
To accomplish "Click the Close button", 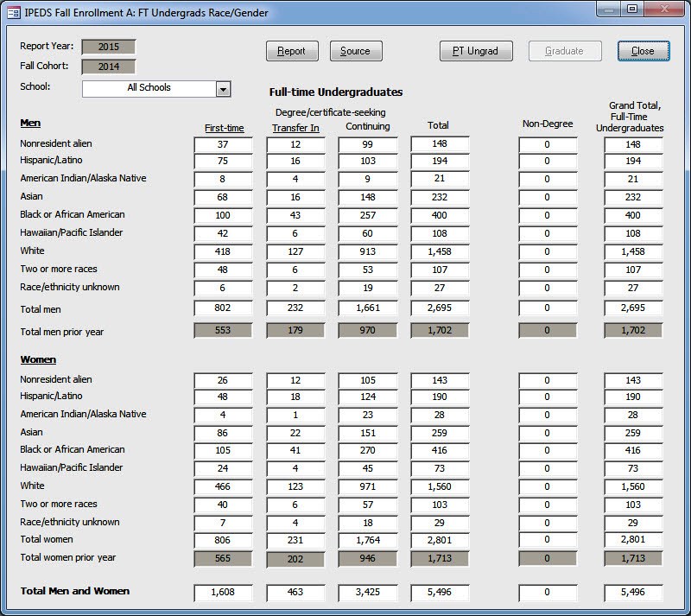I will 643,51.
